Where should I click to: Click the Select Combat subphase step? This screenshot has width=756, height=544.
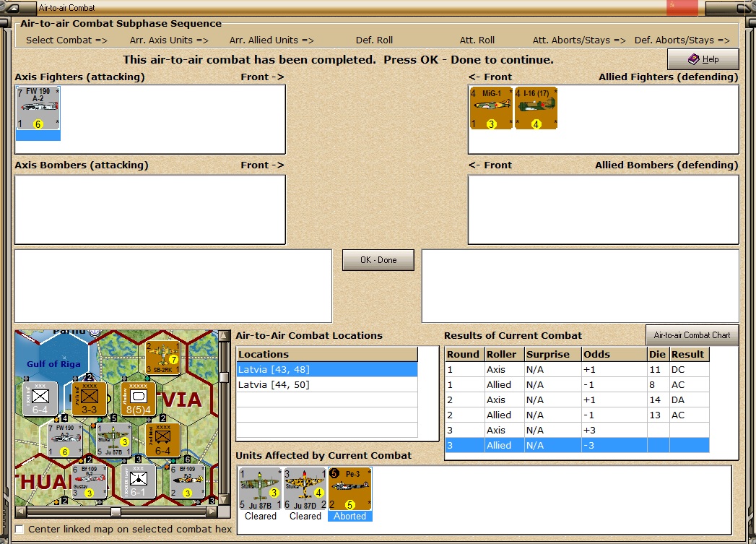pyautogui.click(x=66, y=40)
